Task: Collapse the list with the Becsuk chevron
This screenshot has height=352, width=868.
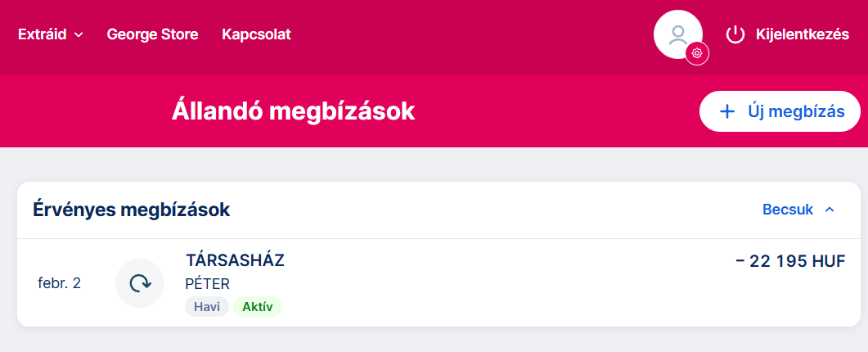Action: point(830,210)
